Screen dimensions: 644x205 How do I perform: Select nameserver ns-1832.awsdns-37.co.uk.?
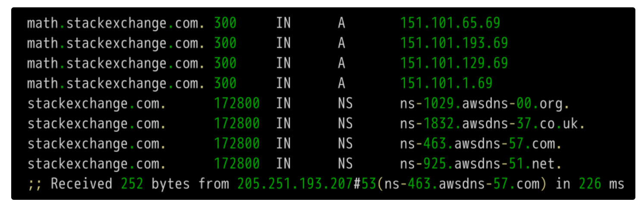493,124
